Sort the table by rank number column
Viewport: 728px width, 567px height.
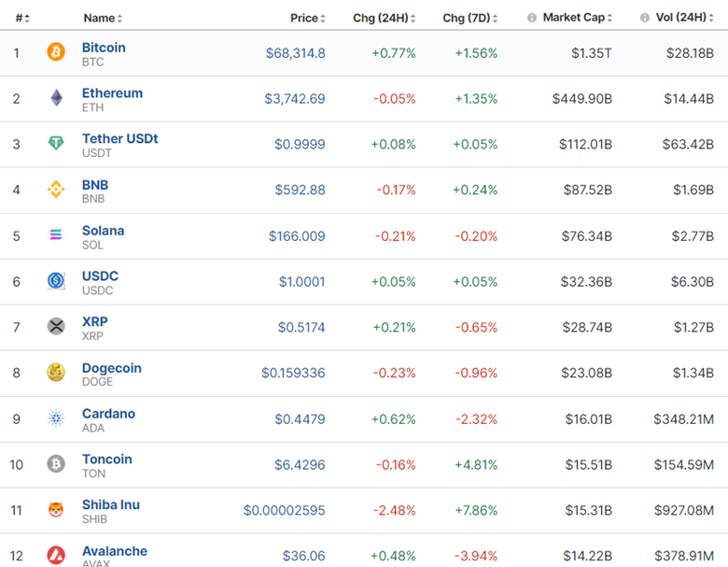(22, 18)
